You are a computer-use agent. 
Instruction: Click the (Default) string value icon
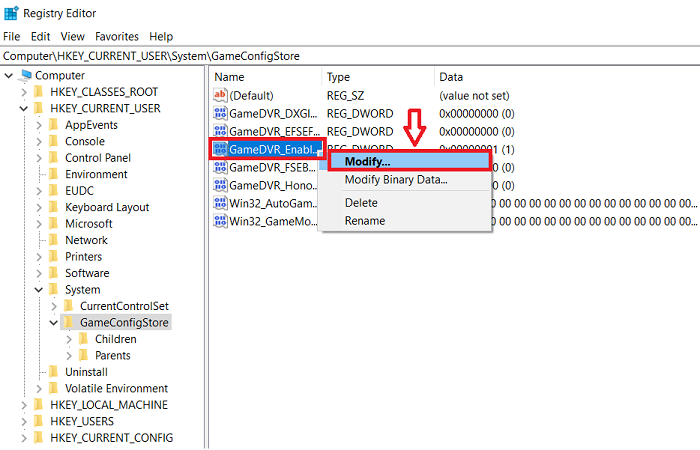pyautogui.click(x=220, y=96)
